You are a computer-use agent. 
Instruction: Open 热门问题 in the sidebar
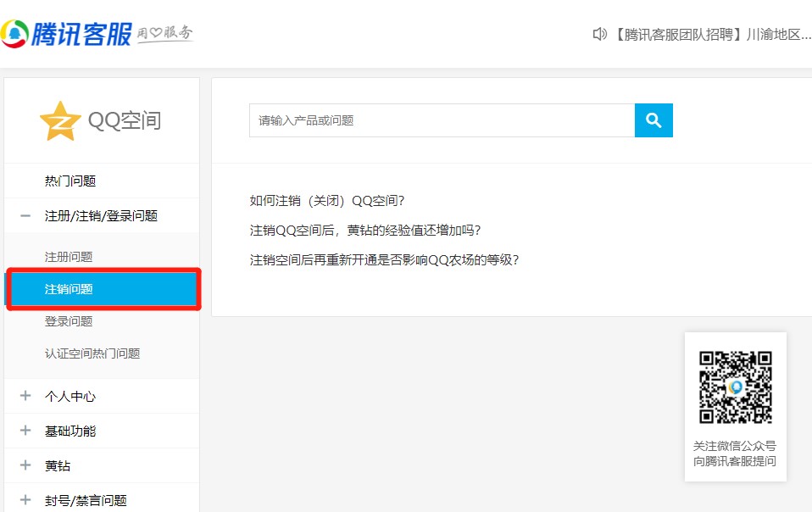coord(70,181)
